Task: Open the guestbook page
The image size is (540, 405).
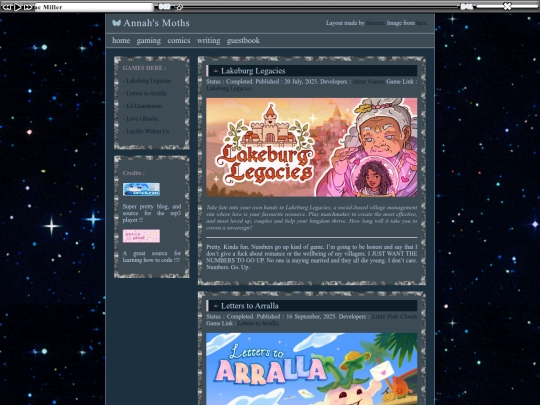Action: pyautogui.click(x=243, y=41)
